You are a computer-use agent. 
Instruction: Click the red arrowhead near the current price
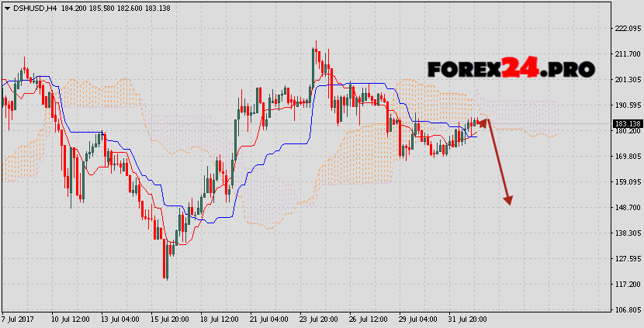[x=484, y=121]
